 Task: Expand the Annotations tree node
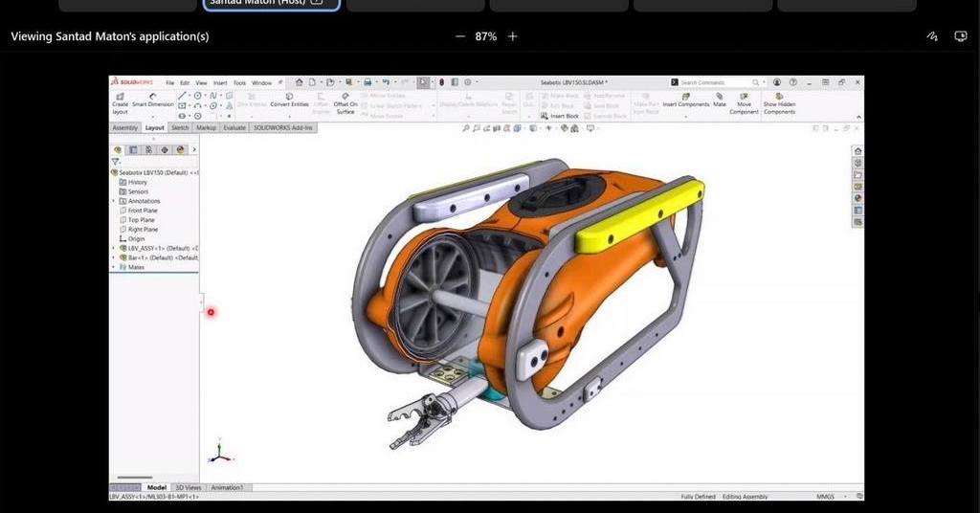coord(114,201)
